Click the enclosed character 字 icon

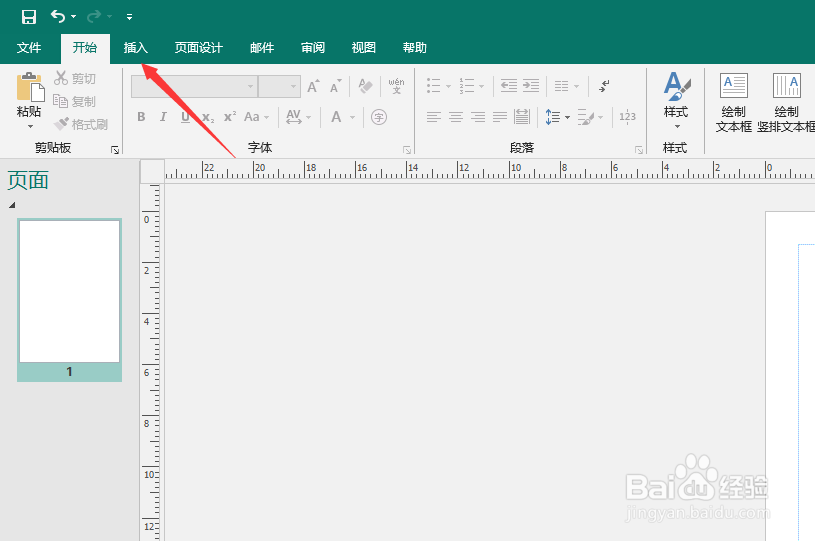pos(379,117)
